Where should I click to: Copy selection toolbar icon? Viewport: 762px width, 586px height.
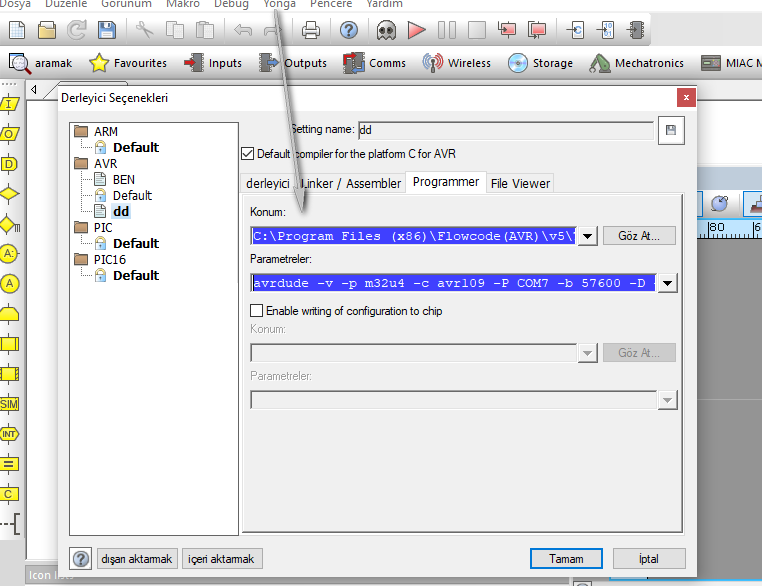175,30
